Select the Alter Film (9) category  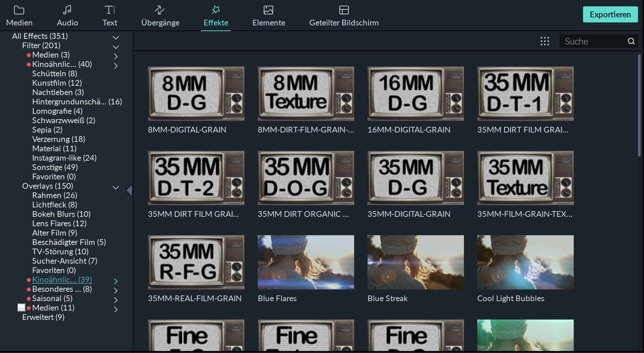pos(55,233)
